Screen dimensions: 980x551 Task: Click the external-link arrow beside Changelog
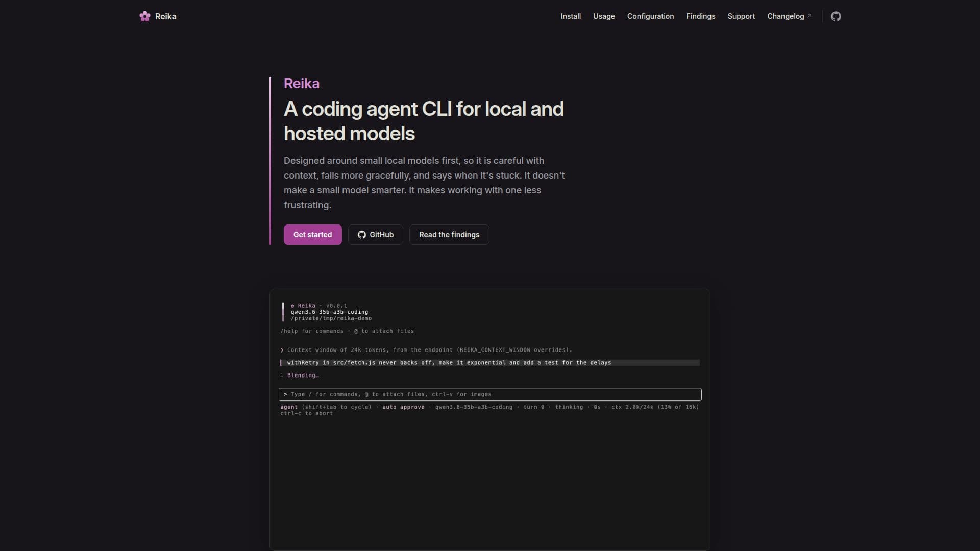[809, 16]
